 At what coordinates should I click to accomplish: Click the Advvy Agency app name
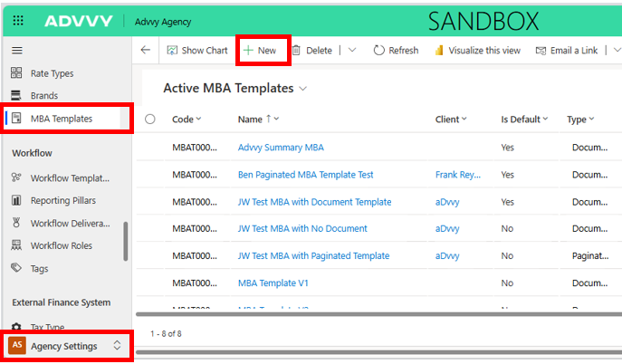tap(163, 22)
